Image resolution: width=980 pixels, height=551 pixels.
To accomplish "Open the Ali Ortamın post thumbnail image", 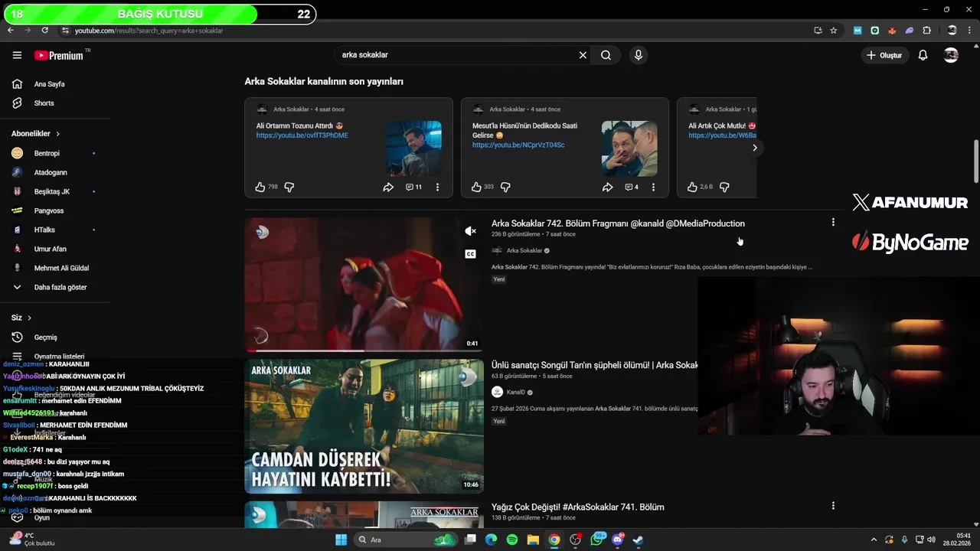I will (x=413, y=148).
